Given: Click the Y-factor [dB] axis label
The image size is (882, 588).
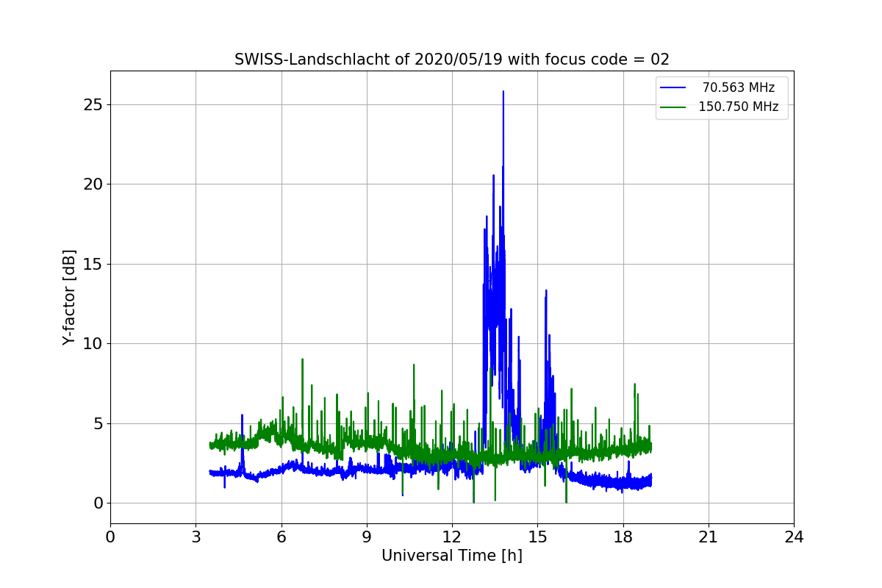Looking at the screenshot, I should pyautogui.click(x=69, y=297).
